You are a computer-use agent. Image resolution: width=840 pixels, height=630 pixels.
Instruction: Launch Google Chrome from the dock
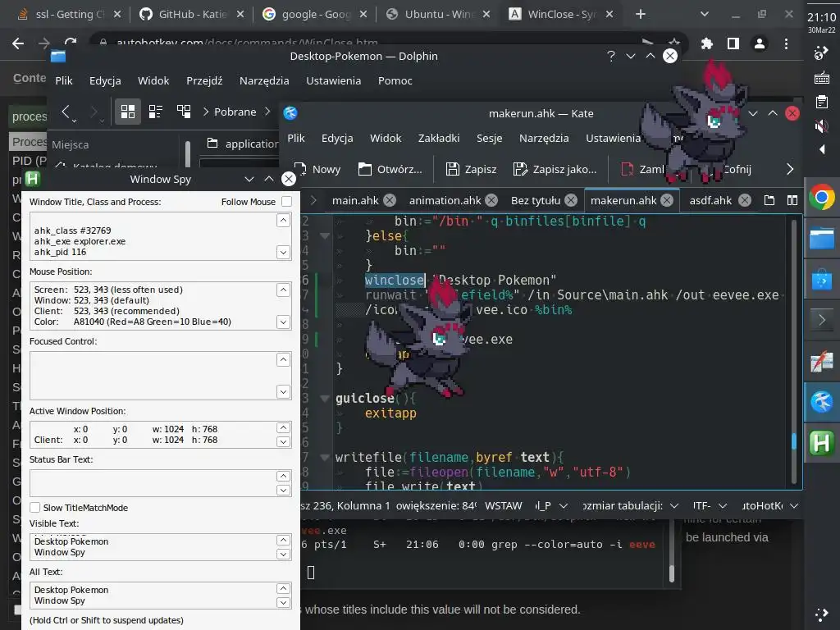[x=822, y=198]
